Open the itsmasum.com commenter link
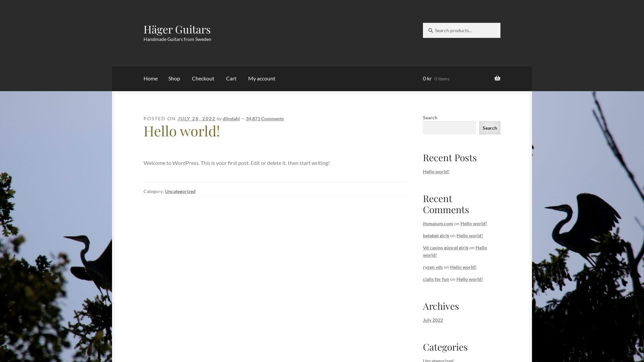The height and width of the screenshot is (362, 644). (438, 223)
